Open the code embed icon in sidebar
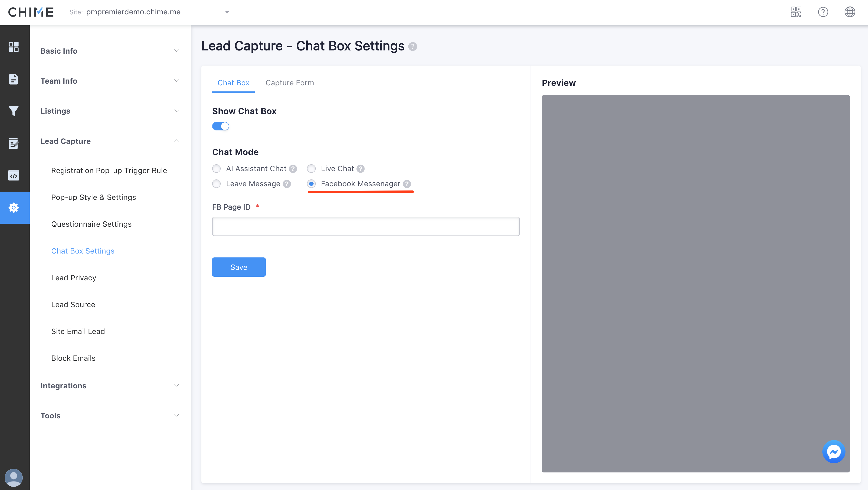This screenshot has width=868, height=490. click(13, 175)
